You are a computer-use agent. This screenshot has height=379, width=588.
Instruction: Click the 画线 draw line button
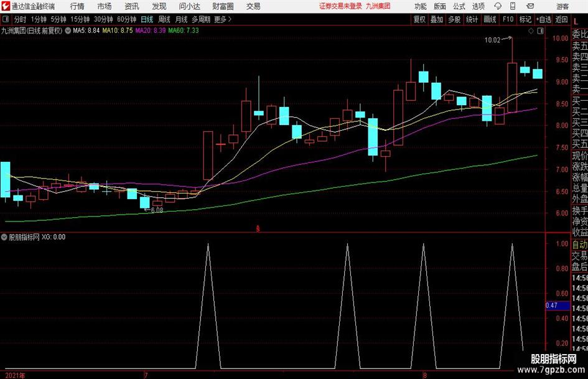pyautogui.click(x=490, y=19)
